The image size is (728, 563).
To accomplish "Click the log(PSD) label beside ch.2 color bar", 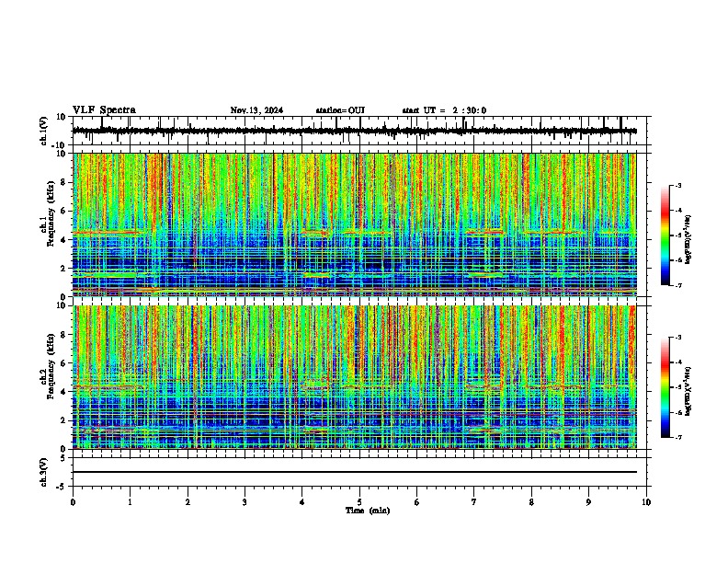I will click(x=688, y=391).
